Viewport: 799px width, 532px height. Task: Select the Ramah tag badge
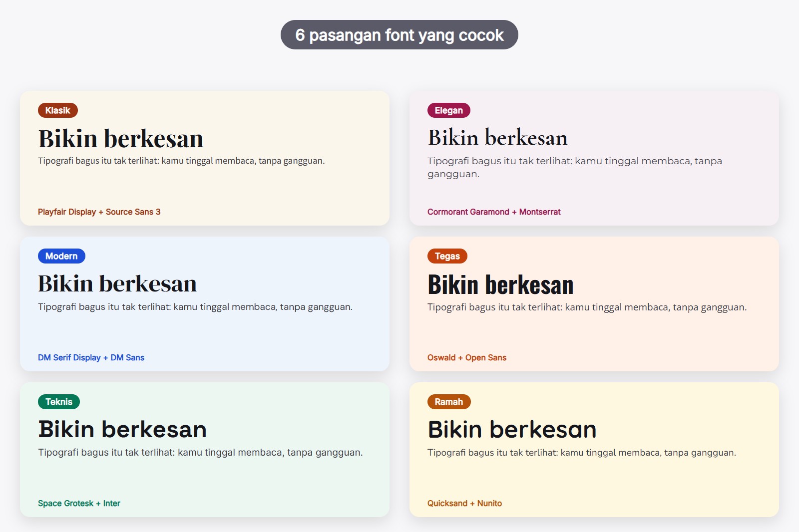click(x=449, y=402)
